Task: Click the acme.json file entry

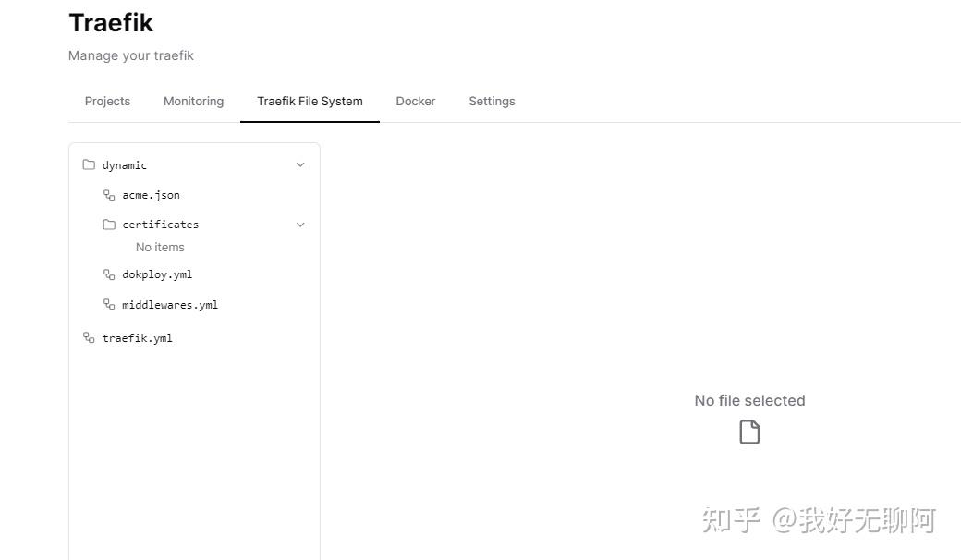Action: [x=151, y=195]
